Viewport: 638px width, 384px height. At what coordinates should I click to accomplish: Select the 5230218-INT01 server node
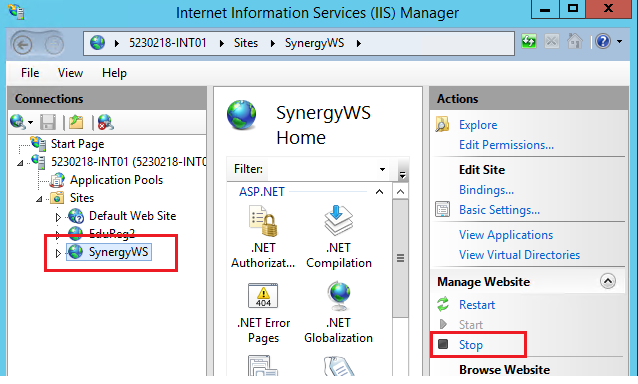click(128, 162)
